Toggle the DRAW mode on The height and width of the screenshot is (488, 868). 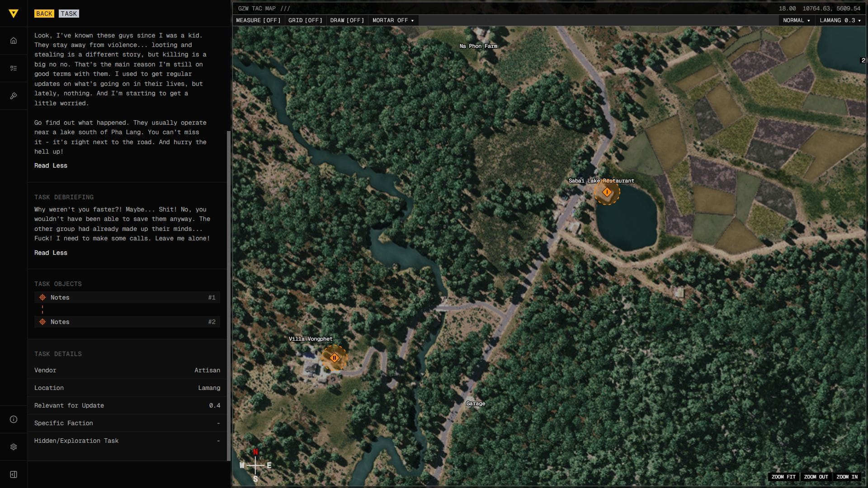[x=347, y=20]
